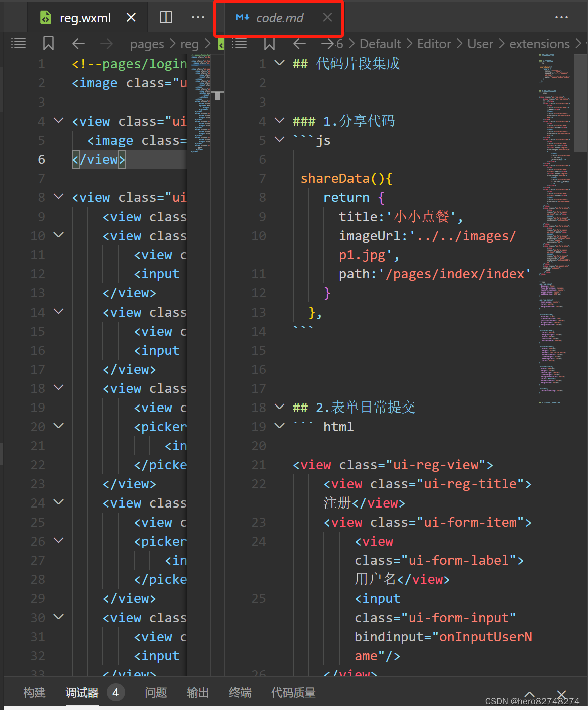This screenshot has width=588, height=710.
Task: Open 'User' breadcrumb segment
Action: point(480,44)
